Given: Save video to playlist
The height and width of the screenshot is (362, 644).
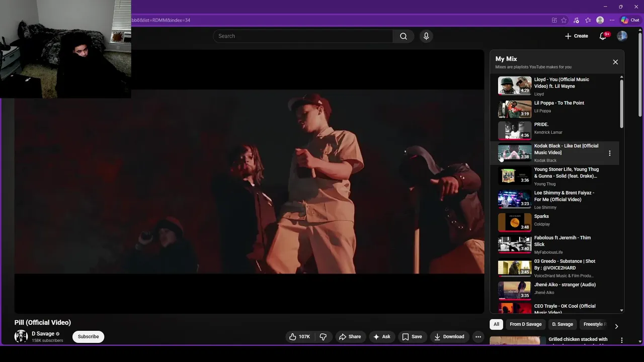Looking at the screenshot, I should 412,337.
